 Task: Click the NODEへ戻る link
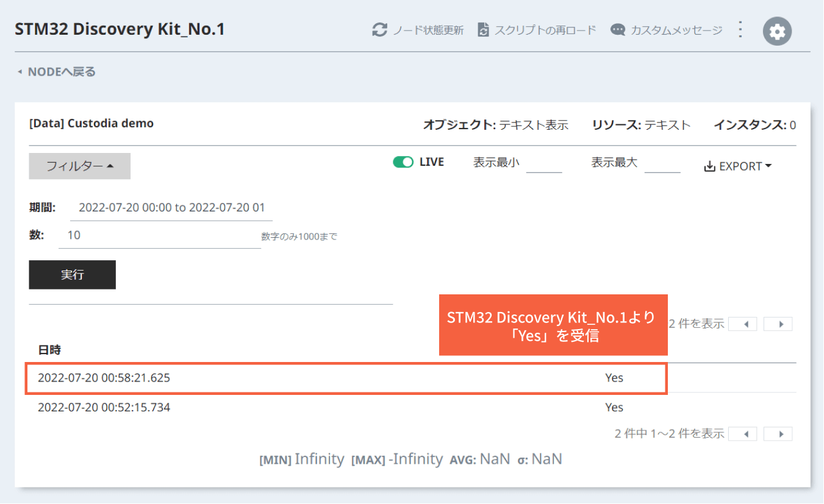[x=60, y=71]
